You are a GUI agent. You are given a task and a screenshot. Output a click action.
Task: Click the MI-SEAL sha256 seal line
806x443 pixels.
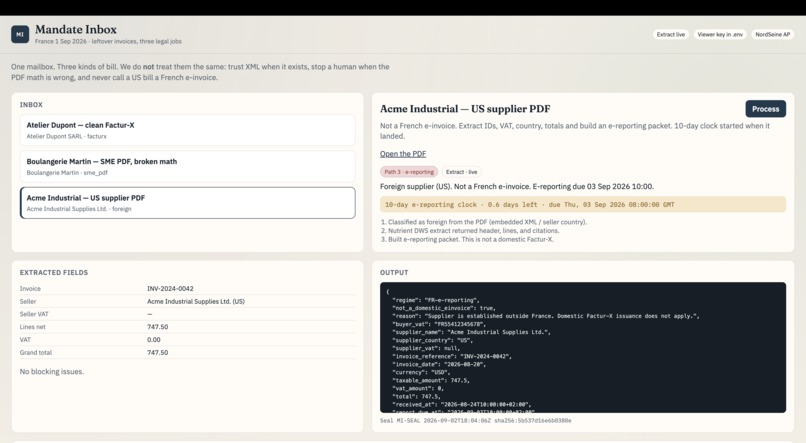(475, 420)
